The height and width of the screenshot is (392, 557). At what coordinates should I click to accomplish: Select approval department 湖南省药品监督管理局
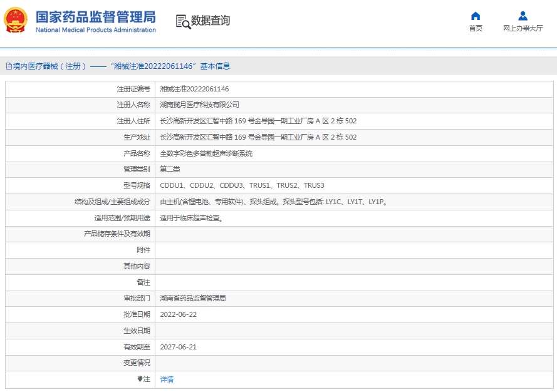193,298
